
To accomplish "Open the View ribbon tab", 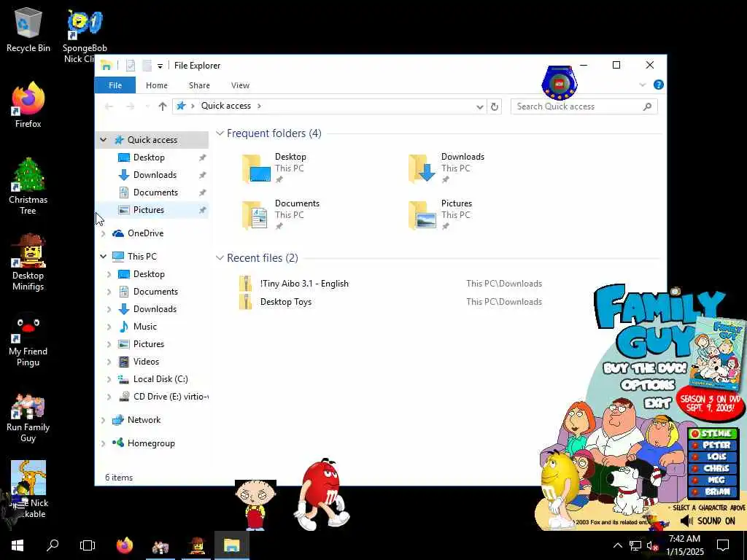I will (240, 85).
